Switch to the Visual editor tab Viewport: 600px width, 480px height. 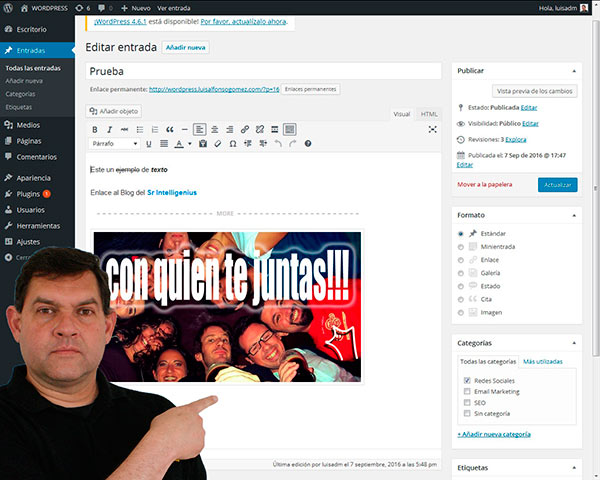(x=401, y=114)
